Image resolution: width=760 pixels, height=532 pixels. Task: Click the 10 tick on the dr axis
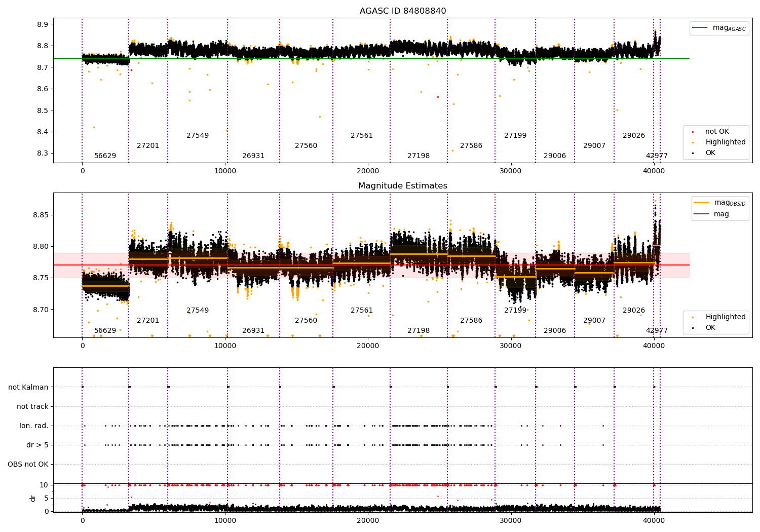pyautogui.click(x=44, y=485)
